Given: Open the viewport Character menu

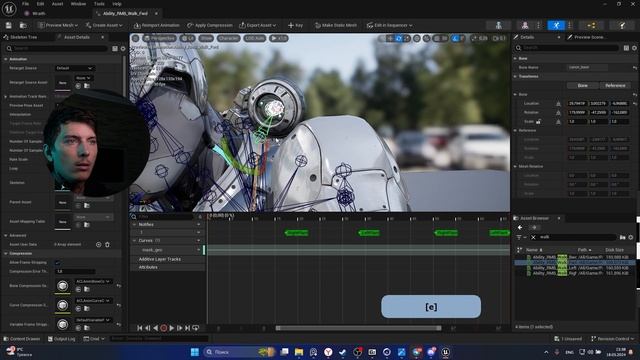Looking at the screenshot, I should (228, 38).
